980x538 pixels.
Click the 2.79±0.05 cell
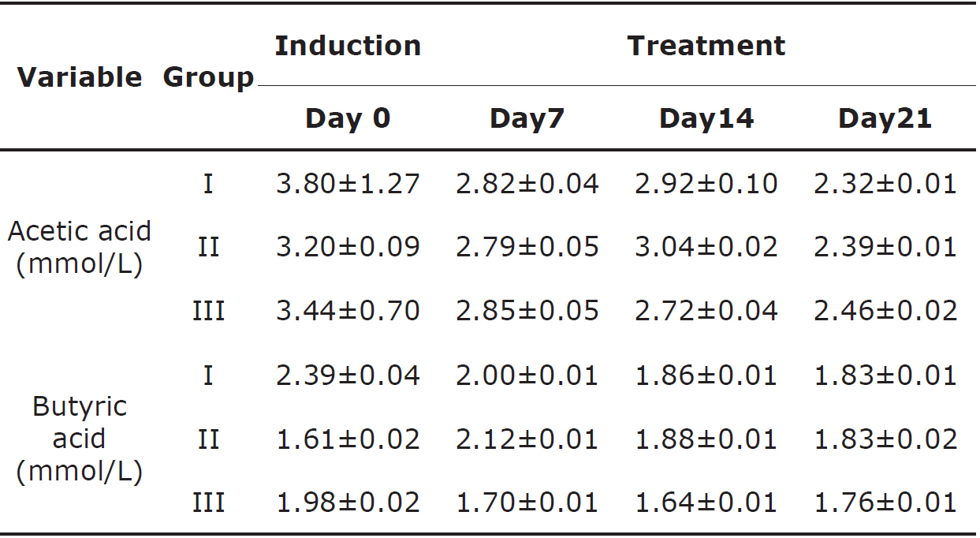(x=527, y=248)
